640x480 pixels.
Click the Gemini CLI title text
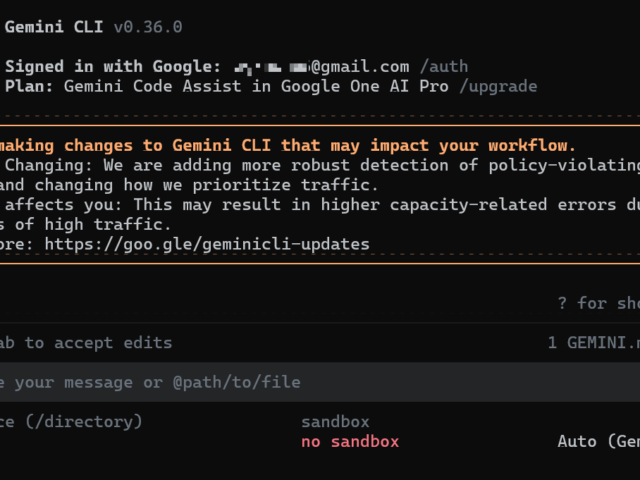pyautogui.click(x=56, y=27)
